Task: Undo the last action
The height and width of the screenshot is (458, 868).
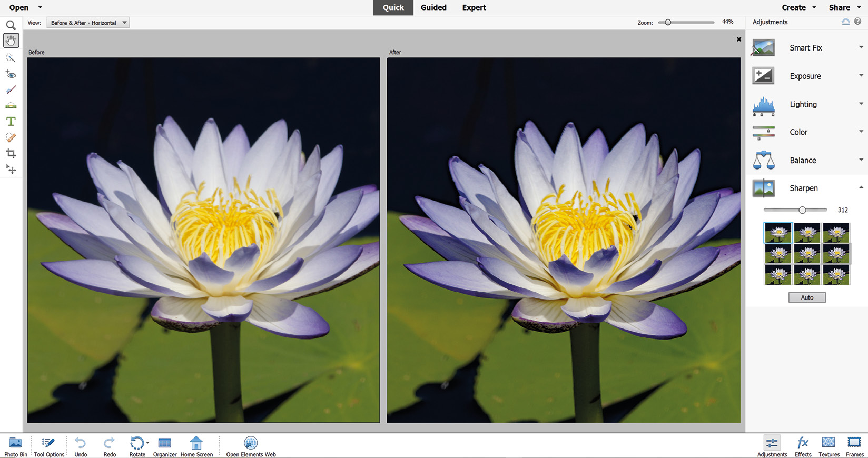Action: click(81, 446)
